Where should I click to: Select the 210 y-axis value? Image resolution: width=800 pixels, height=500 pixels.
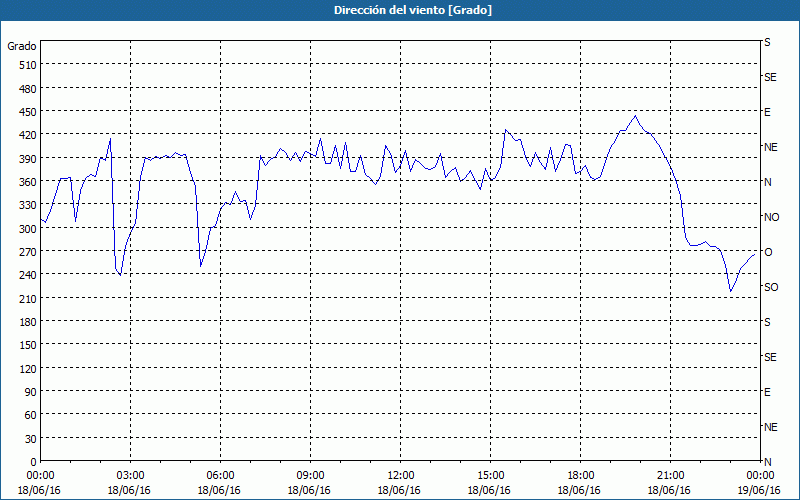[x=29, y=299]
